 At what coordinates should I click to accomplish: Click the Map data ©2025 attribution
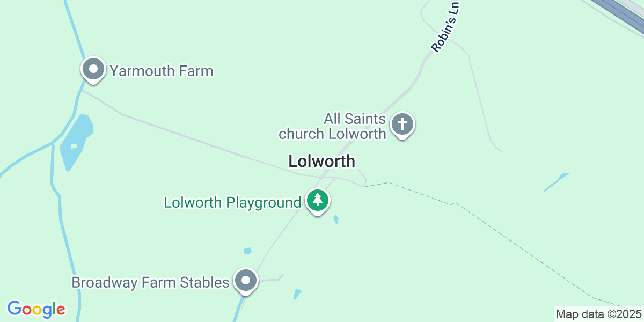tap(598, 314)
